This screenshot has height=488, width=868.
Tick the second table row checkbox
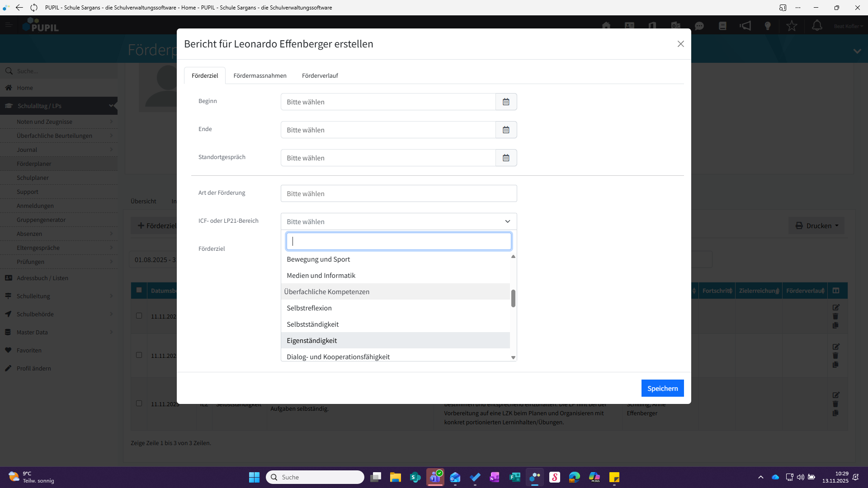(139, 355)
